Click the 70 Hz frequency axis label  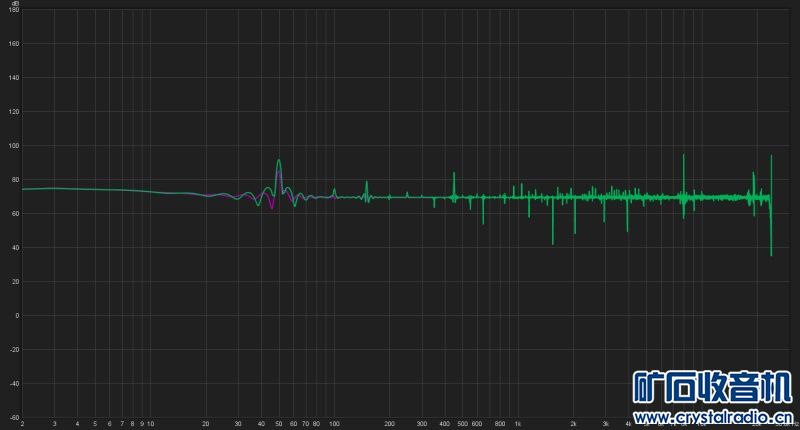tap(305, 424)
